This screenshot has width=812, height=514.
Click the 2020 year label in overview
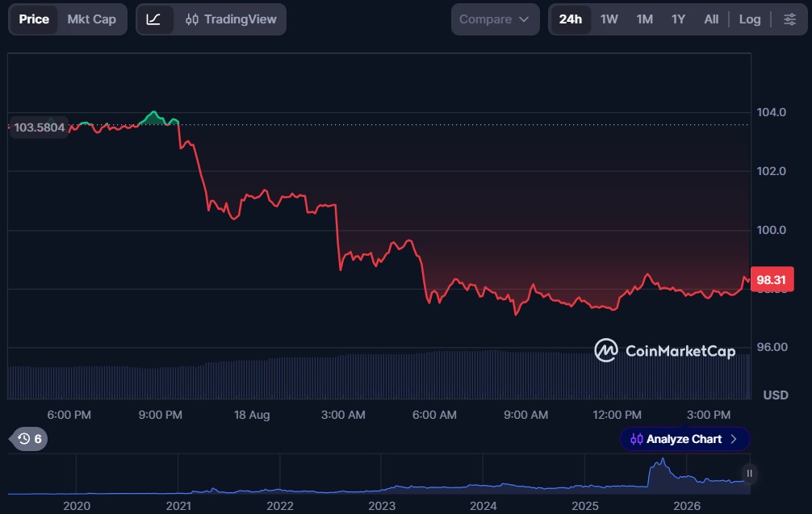point(77,506)
